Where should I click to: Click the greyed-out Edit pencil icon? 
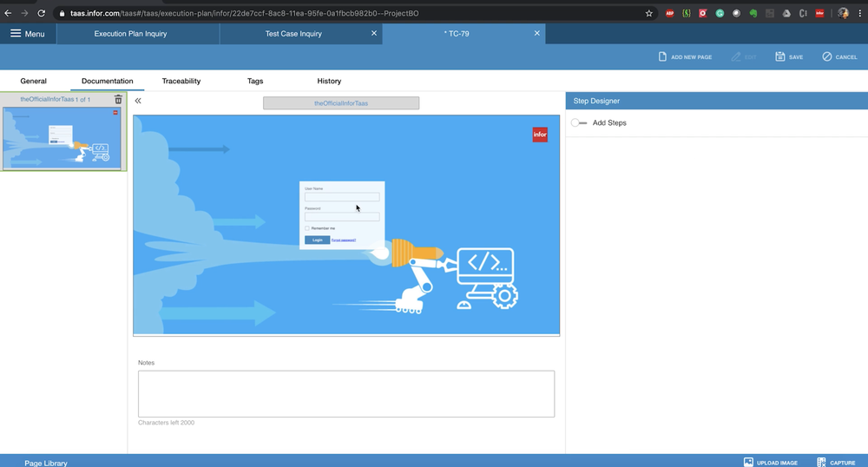736,56
